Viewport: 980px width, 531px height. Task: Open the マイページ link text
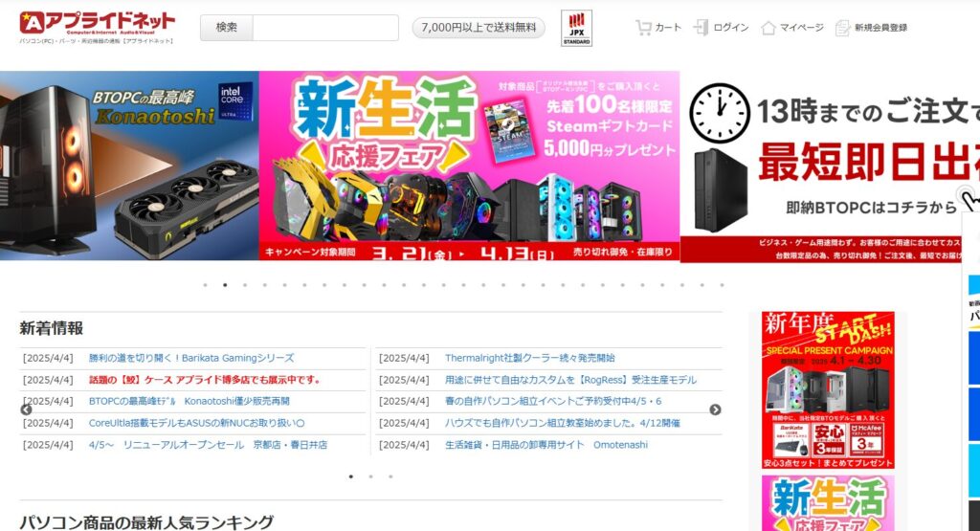(x=802, y=28)
